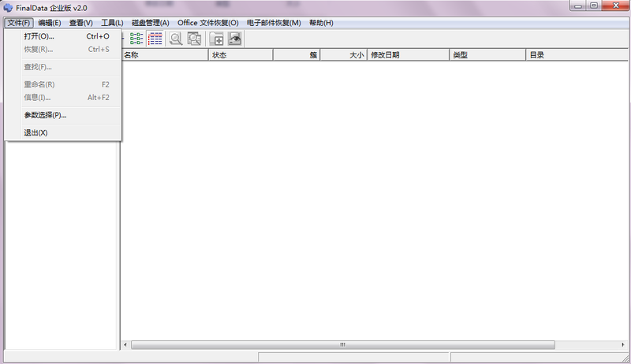The width and height of the screenshot is (631, 364).
Task: Sort by the 状态 column header
Action: point(241,55)
